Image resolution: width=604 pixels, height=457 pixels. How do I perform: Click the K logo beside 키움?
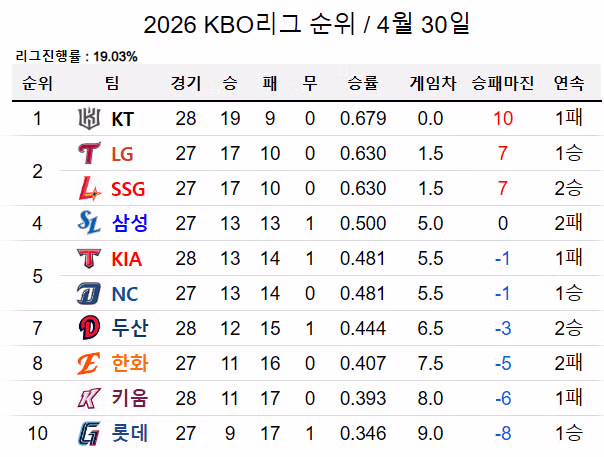point(89,398)
